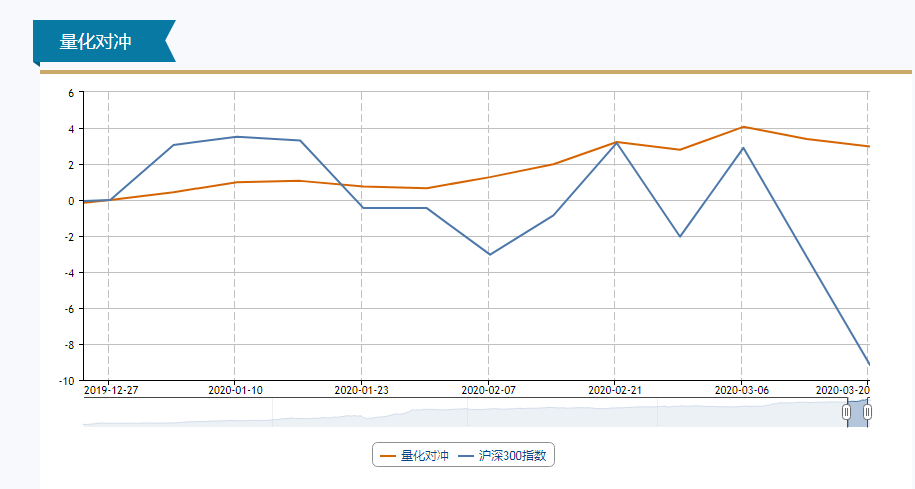Select the 量化对冲 header tab

coord(96,41)
